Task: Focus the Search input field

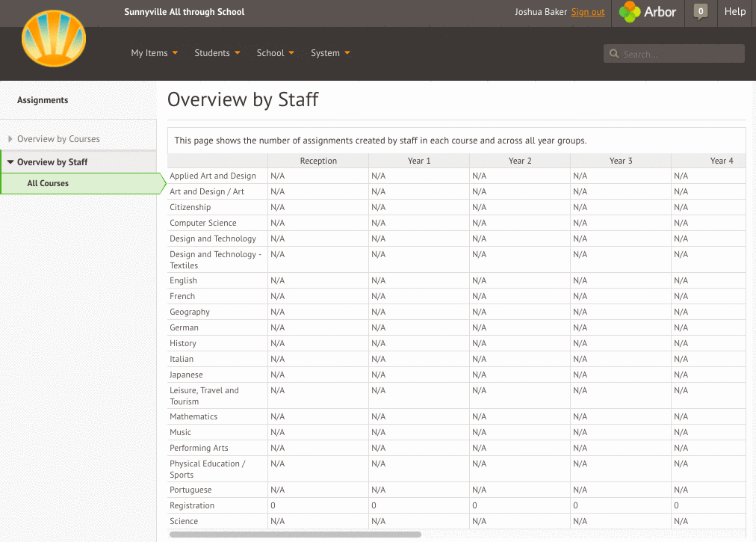Action: 674,54
